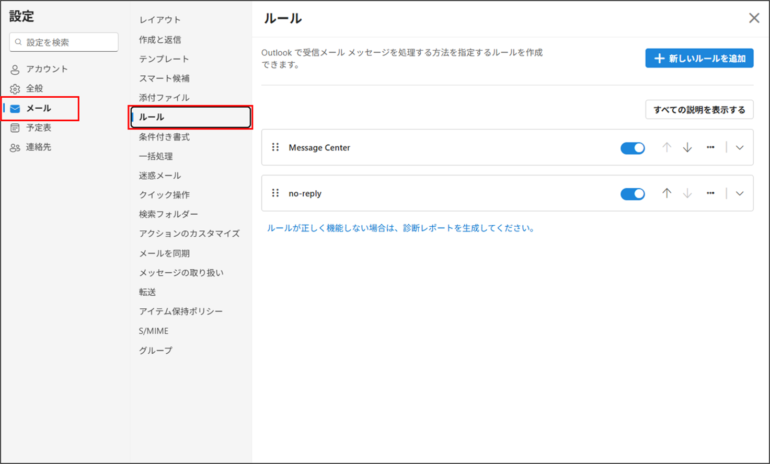The width and height of the screenshot is (770, 464).
Task: Disable the Message Center rule toggle
Action: click(632, 148)
